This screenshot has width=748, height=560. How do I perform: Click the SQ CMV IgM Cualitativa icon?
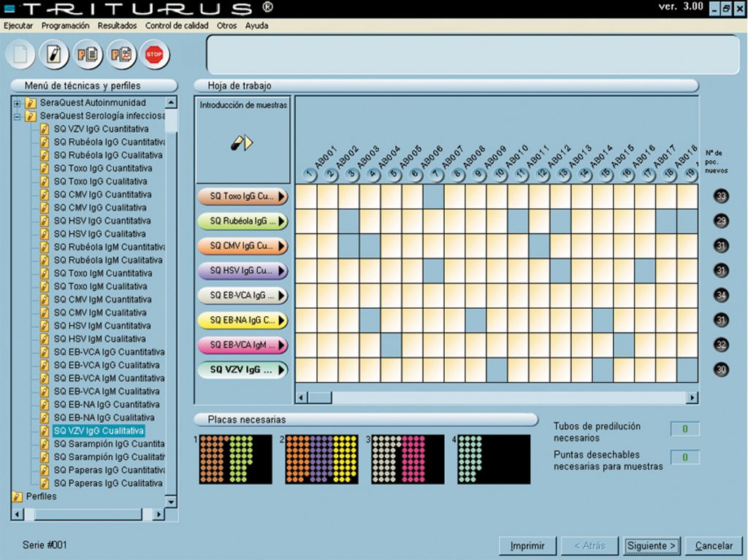tap(45, 312)
